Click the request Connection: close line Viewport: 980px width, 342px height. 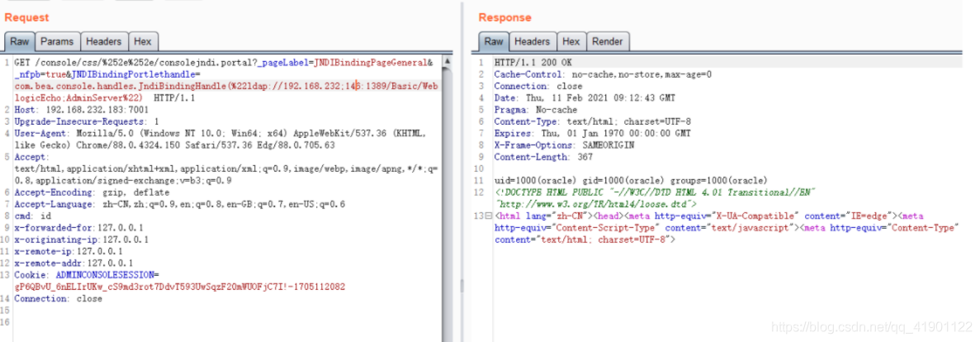(58, 299)
